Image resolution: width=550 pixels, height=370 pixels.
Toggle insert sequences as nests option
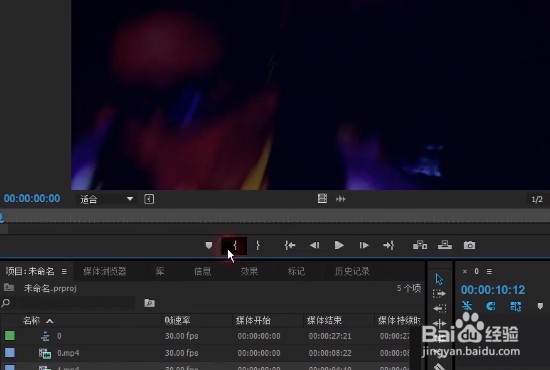point(467,306)
